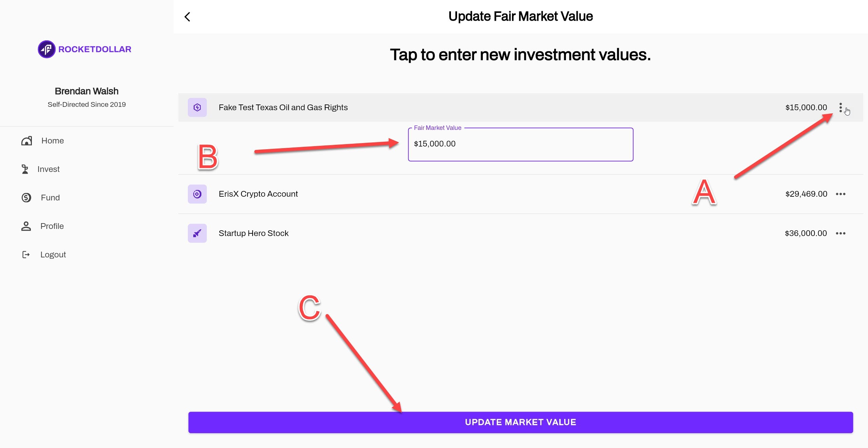Click the Invest plant icon
The image size is (868, 448).
25,169
